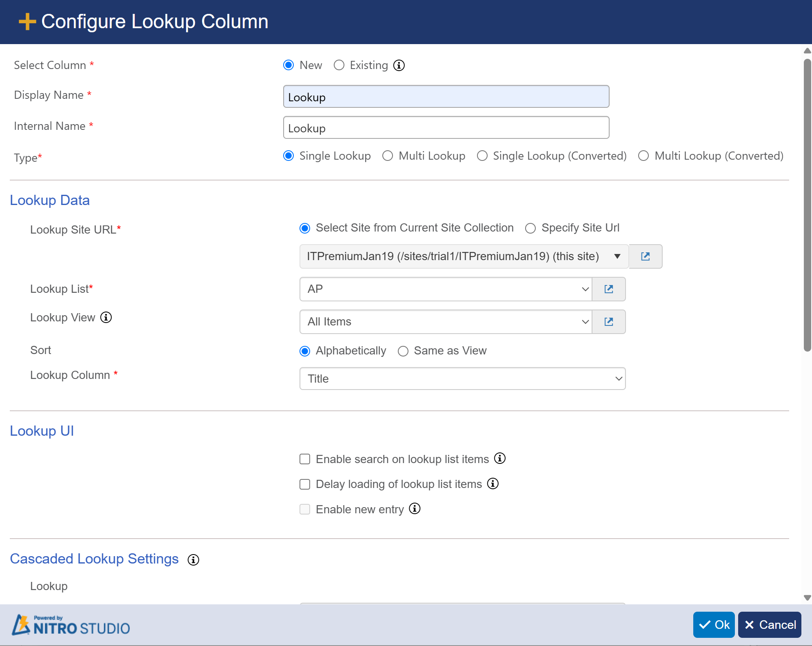Select Multi Lookup type radio button
This screenshot has height=646, width=812.
388,156
